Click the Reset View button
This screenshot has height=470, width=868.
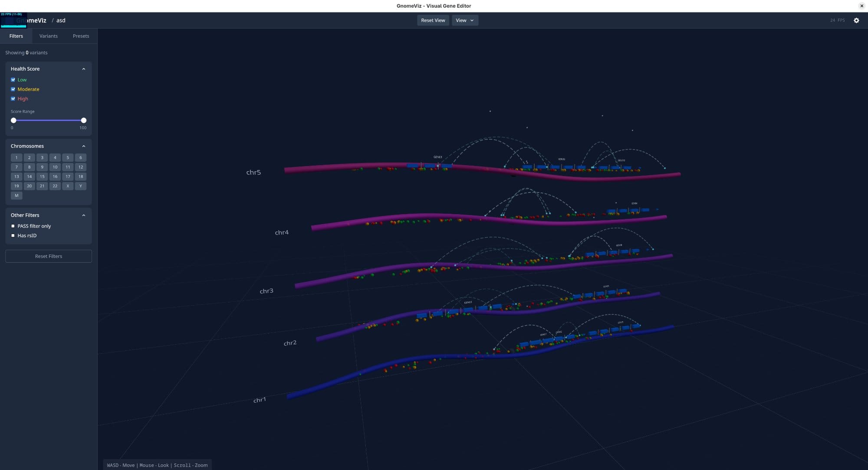click(433, 20)
